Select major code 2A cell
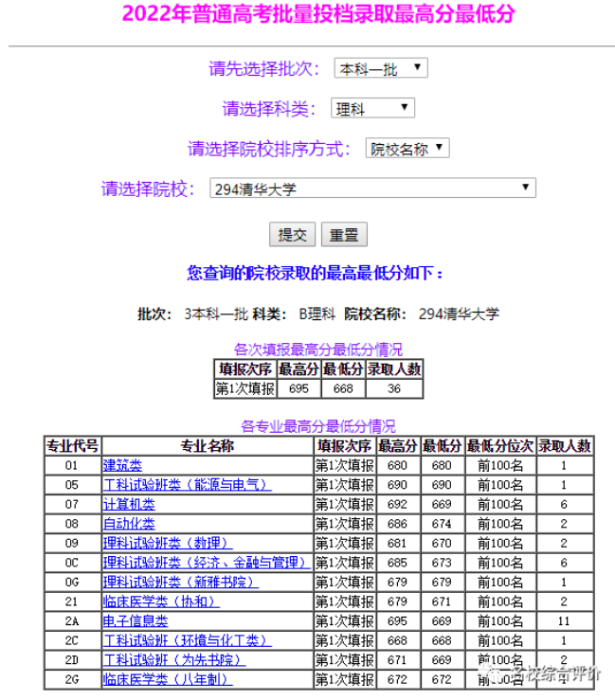615x700 pixels. (73, 621)
